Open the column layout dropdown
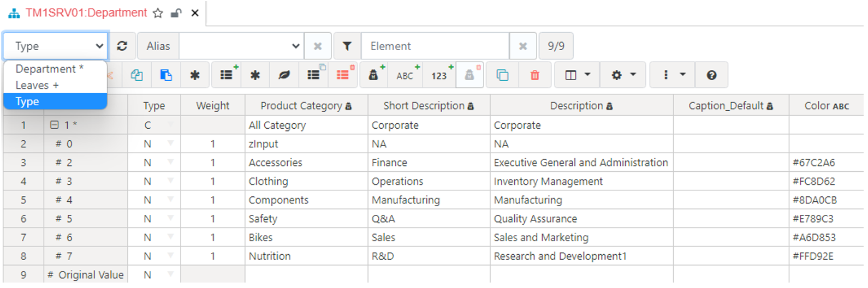Viewport: 868px width, 288px height. (578, 75)
